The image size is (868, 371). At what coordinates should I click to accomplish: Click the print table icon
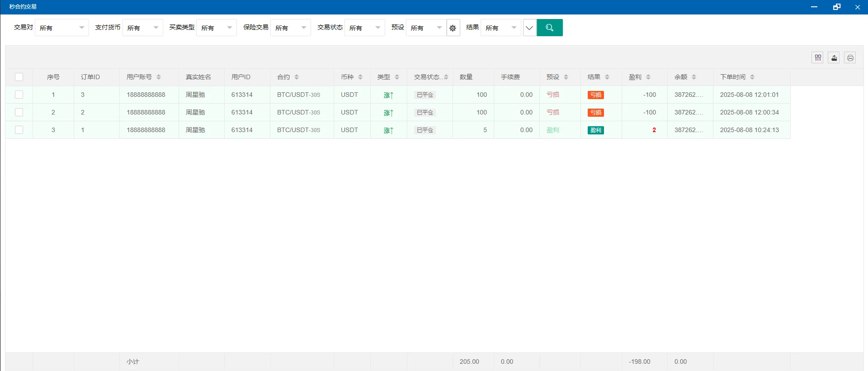[850, 57]
